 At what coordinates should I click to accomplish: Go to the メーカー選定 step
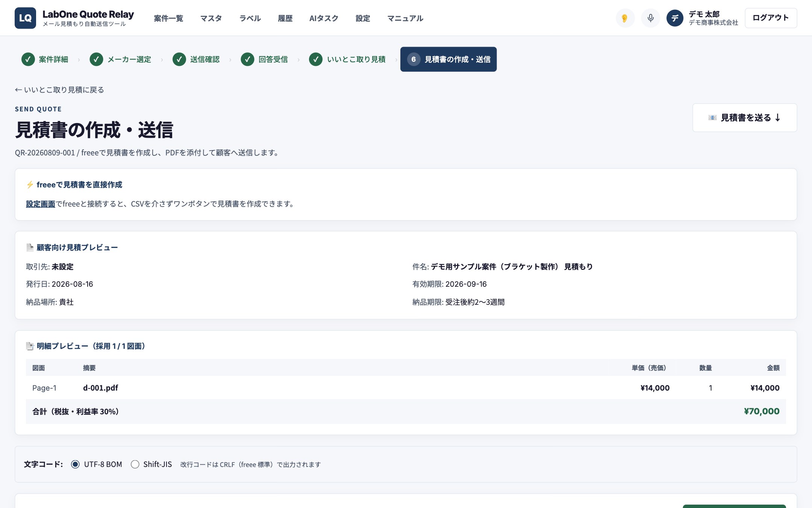pos(120,59)
